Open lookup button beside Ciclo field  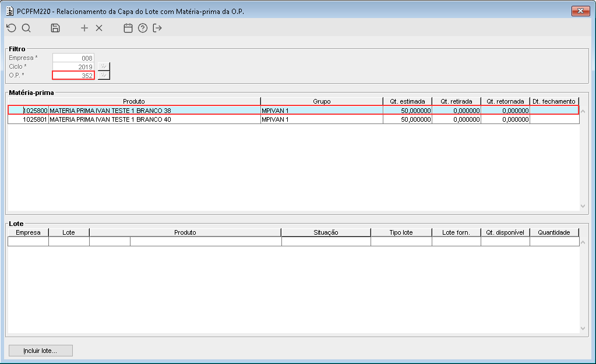point(104,66)
